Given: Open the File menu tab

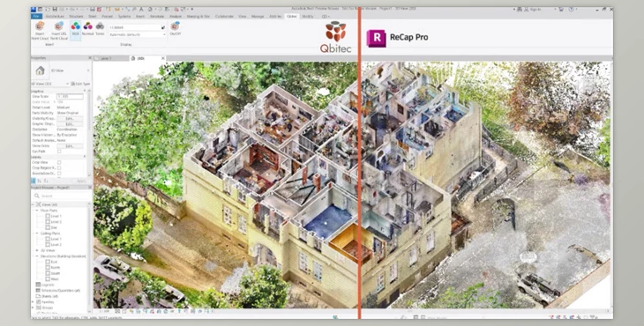Looking at the screenshot, I should (x=36, y=16).
